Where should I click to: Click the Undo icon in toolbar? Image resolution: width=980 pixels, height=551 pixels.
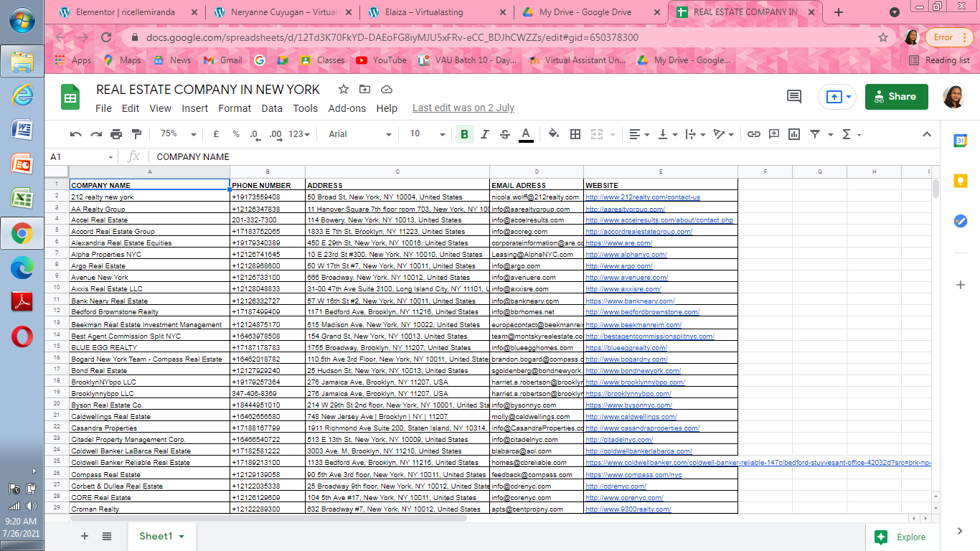pyautogui.click(x=76, y=134)
